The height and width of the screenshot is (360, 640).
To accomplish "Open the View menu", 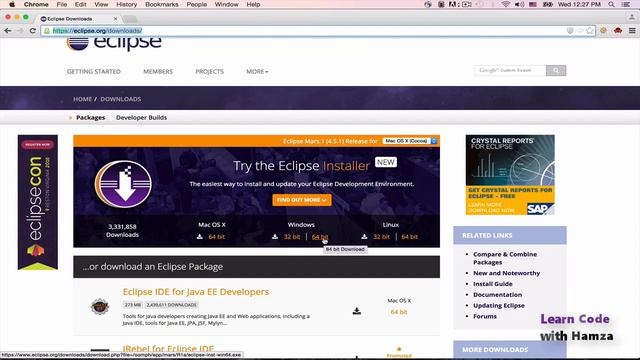I will 101,4.
